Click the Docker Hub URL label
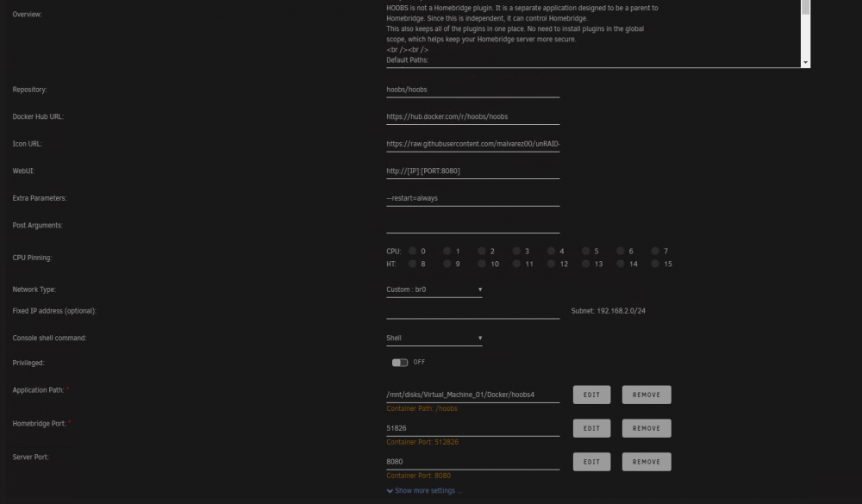The width and height of the screenshot is (862, 504). point(38,116)
